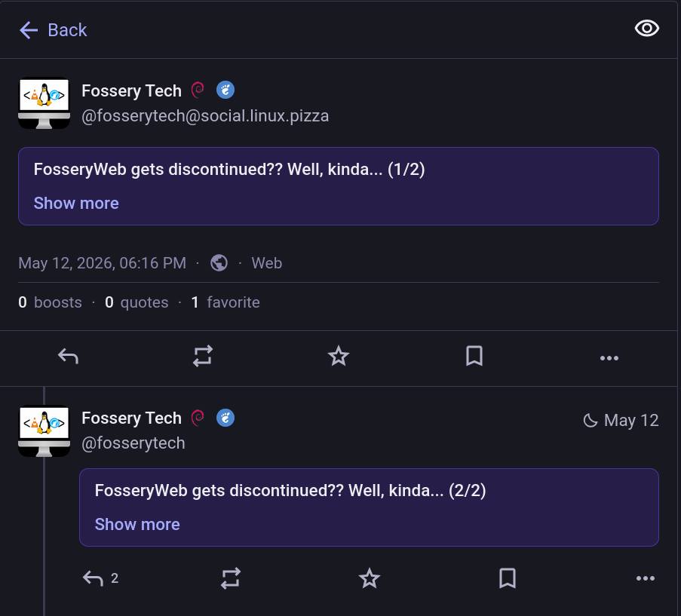Bookmark the main (1/2) post

point(474,357)
